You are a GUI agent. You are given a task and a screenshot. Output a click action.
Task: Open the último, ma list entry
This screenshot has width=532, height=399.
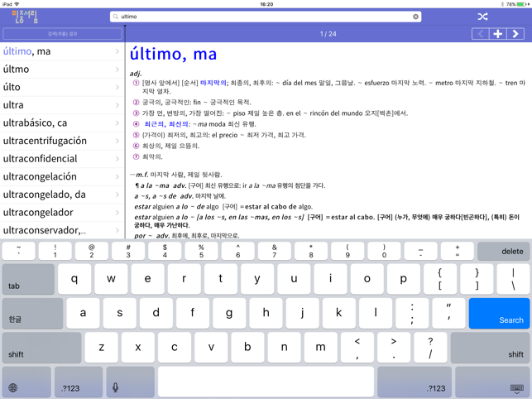(x=62, y=51)
